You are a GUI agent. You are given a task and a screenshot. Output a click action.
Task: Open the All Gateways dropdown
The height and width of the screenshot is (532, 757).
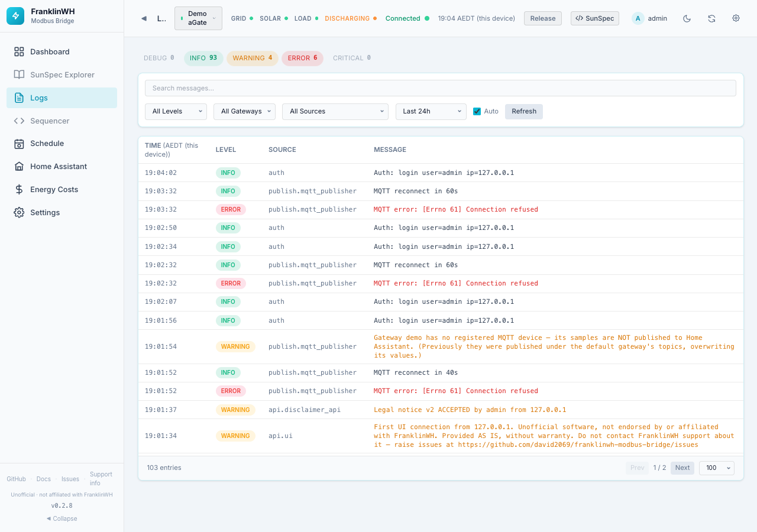244,111
